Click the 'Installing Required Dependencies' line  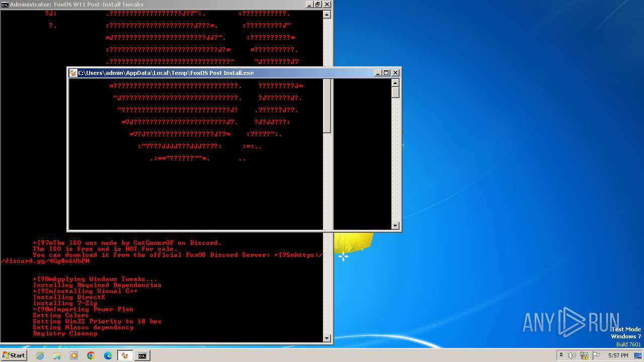point(97,285)
